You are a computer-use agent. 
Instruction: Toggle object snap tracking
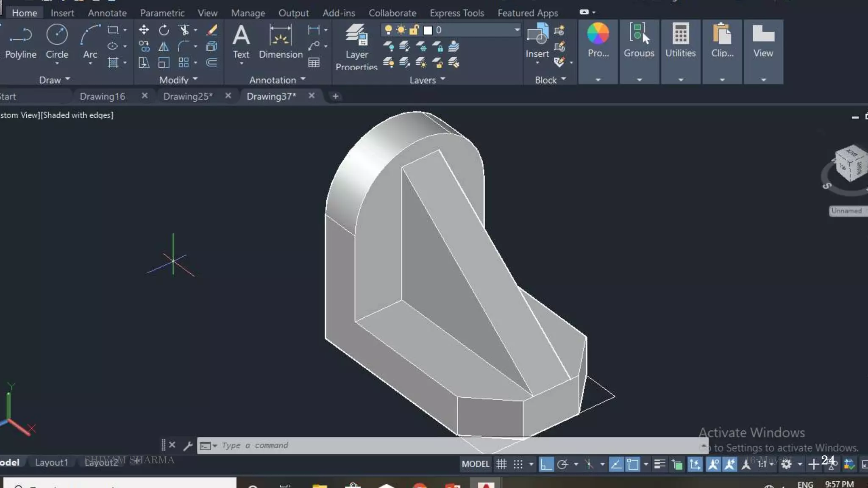[x=616, y=464]
